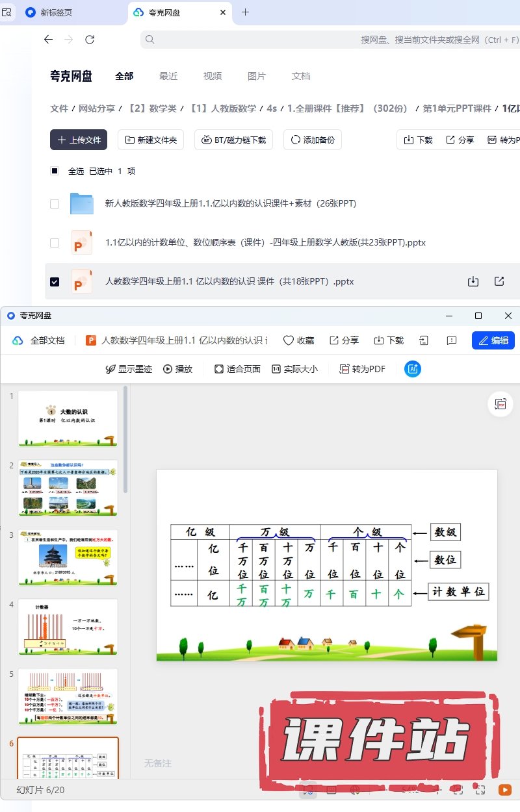Click the orange slideshow play icon
The image size is (520, 812).
(x=504, y=789)
